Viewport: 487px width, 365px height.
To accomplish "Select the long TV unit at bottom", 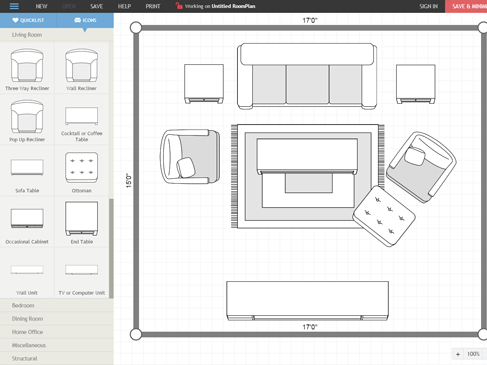I will (307, 301).
